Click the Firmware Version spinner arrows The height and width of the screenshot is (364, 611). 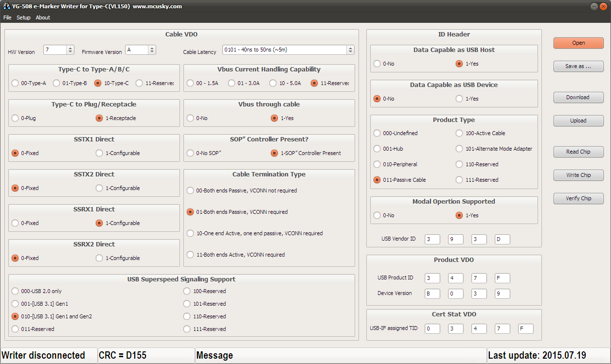pos(152,50)
